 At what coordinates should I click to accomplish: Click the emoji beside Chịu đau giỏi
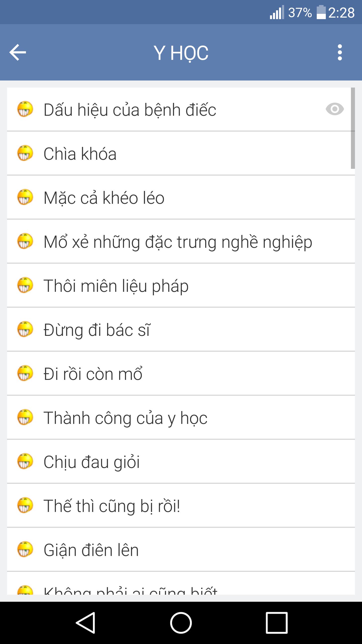pyautogui.click(x=25, y=461)
